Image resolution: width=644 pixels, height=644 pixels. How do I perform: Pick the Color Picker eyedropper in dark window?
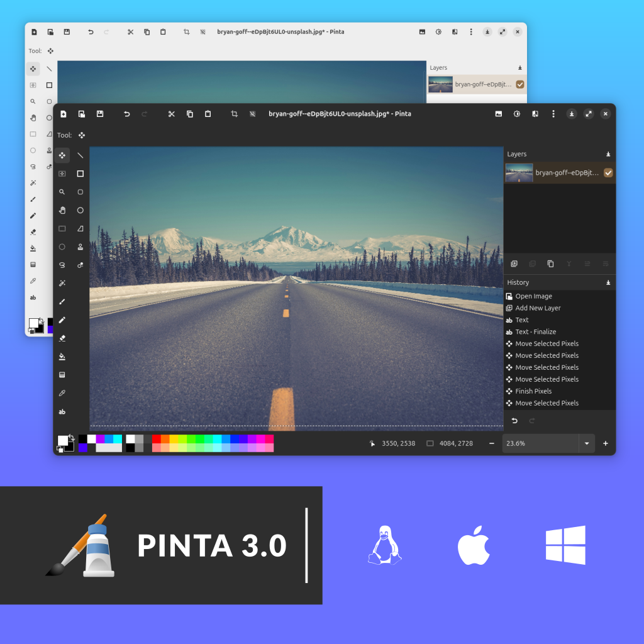pos(62,393)
